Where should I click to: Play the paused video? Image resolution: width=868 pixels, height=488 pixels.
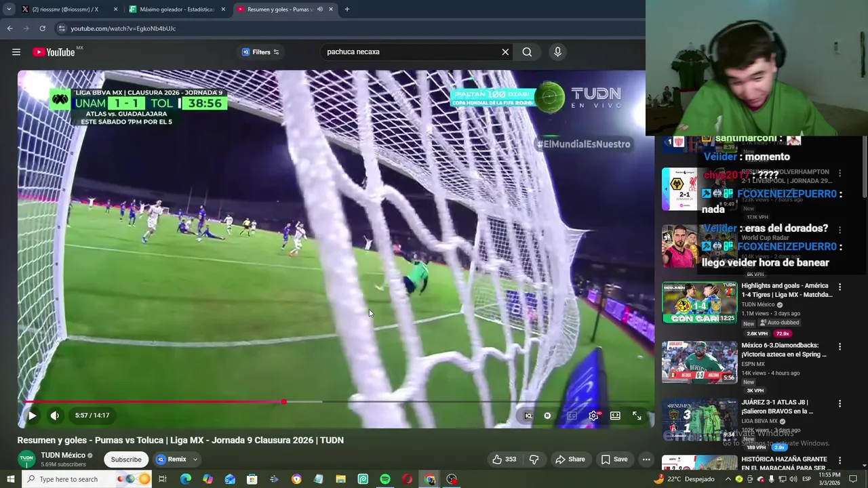pos(32,415)
